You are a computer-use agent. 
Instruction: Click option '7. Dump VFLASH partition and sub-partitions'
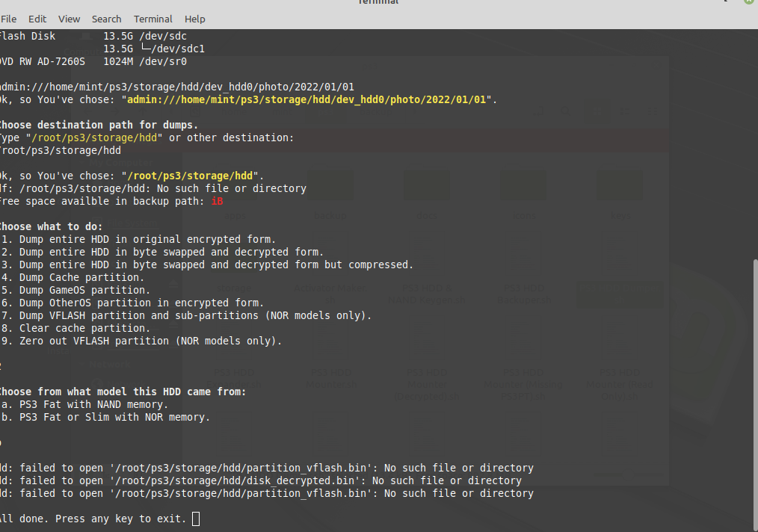pyautogui.click(x=186, y=315)
